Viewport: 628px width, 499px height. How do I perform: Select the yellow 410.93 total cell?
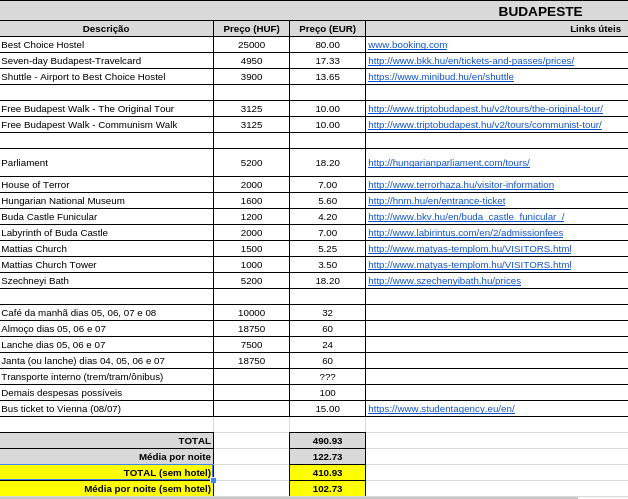(327, 473)
